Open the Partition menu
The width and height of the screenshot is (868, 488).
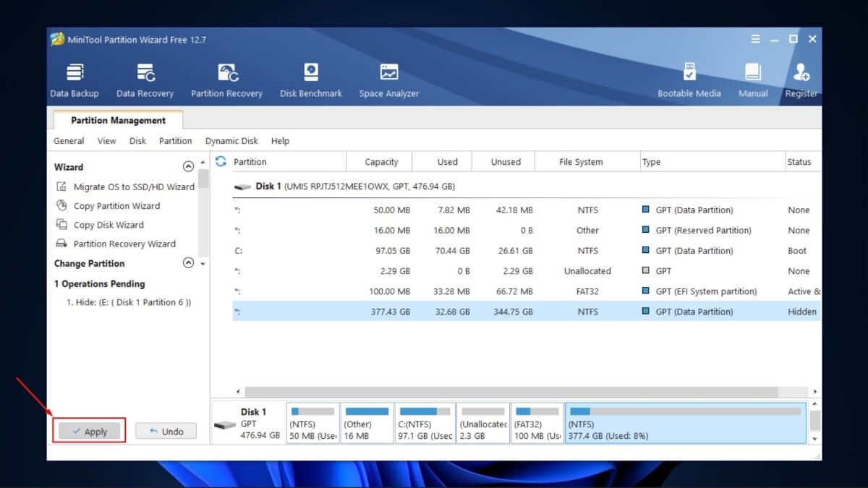[x=175, y=140]
